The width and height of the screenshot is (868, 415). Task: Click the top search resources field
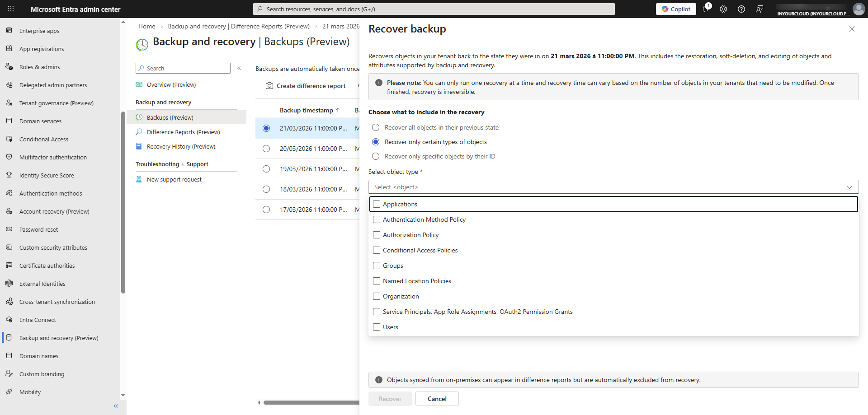434,9
